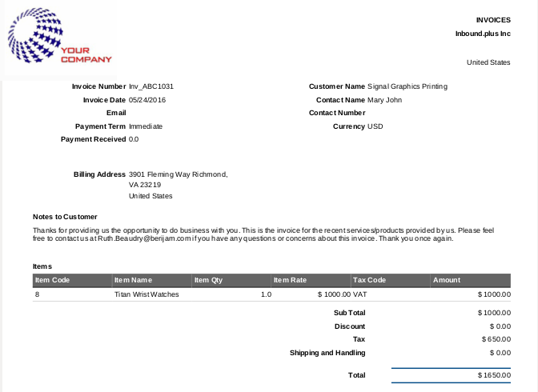Click the Amount column header
This screenshot has width=538, height=392.
coord(447,280)
